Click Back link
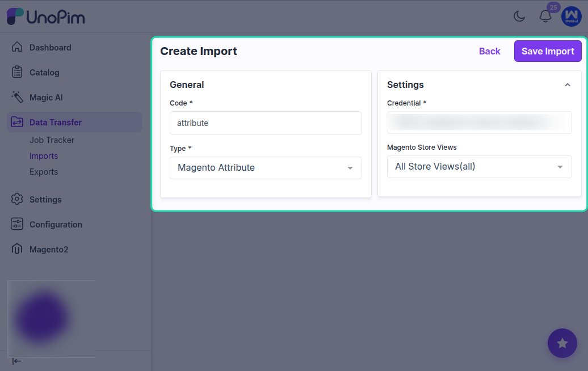 click(489, 51)
